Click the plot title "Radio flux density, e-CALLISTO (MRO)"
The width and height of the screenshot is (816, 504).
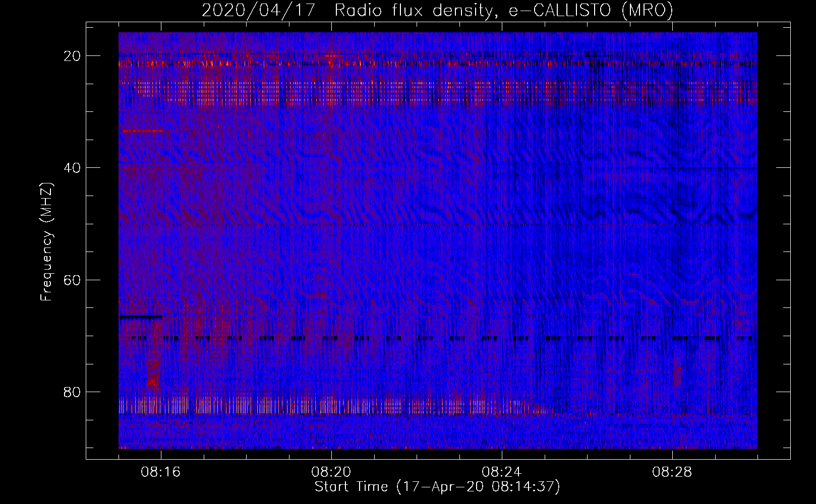coord(503,11)
